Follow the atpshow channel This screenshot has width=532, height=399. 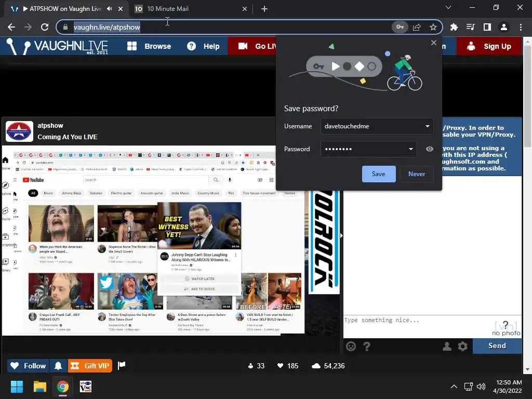(28, 366)
